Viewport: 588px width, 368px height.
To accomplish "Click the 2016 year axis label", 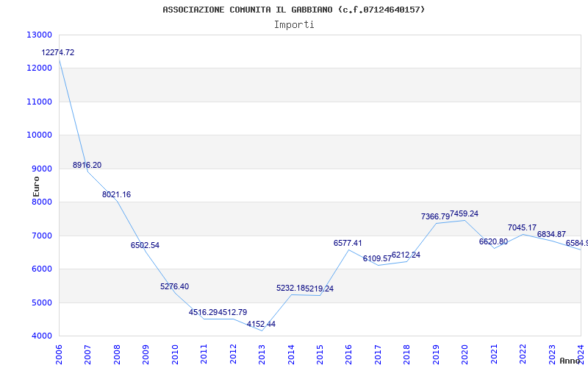I will (349, 355).
